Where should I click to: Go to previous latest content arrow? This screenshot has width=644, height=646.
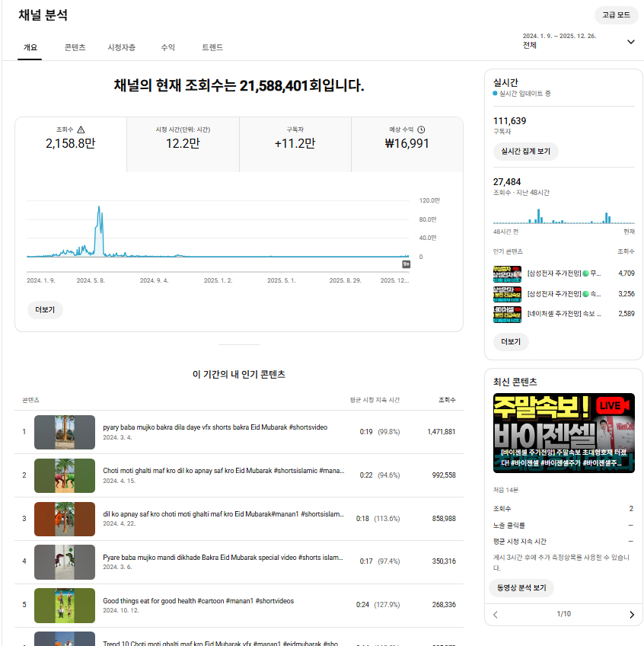tap(496, 615)
